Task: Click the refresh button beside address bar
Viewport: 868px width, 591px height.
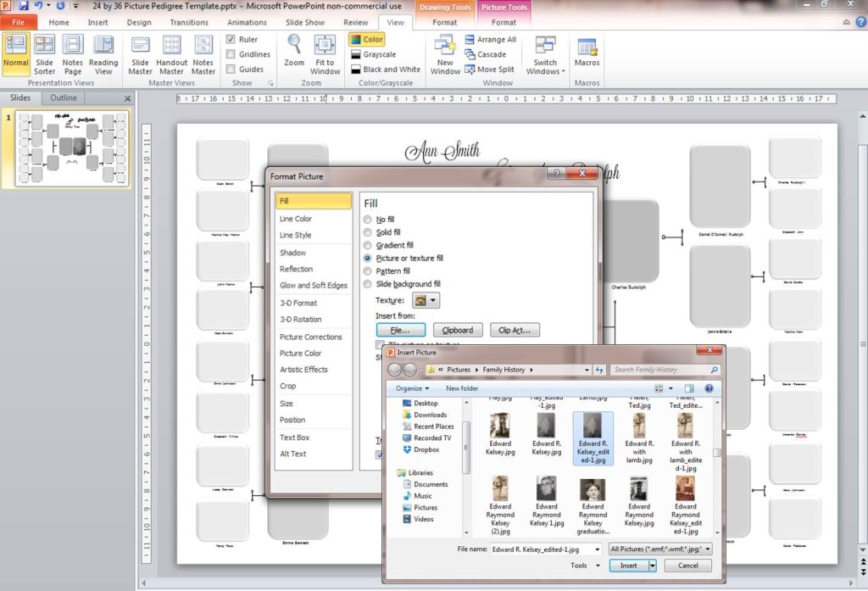Action: point(599,370)
